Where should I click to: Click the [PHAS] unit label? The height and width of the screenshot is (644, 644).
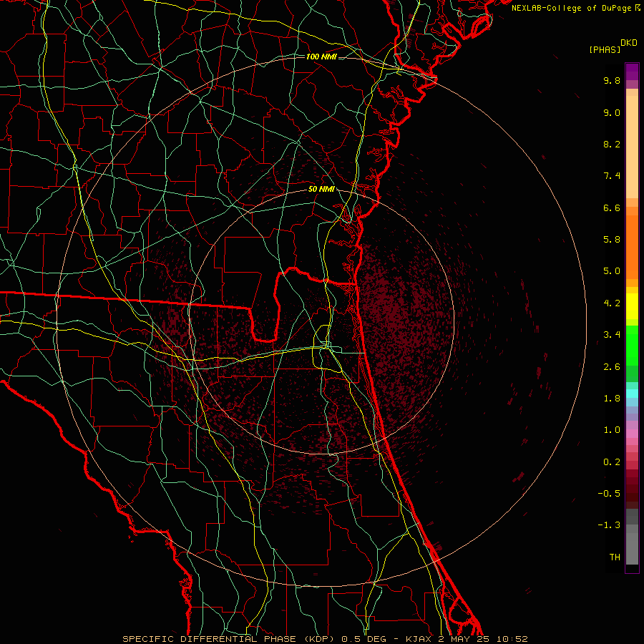[x=605, y=50]
